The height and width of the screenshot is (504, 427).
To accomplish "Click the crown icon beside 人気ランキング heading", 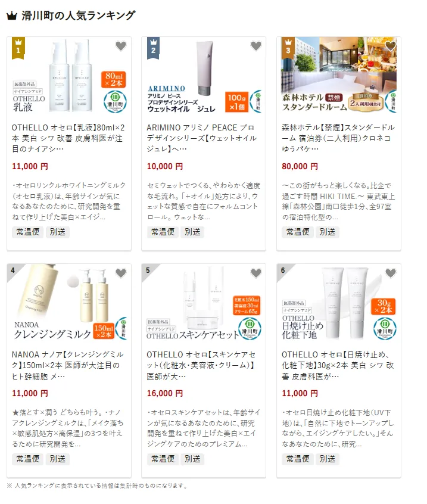I will pyautogui.click(x=11, y=15).
